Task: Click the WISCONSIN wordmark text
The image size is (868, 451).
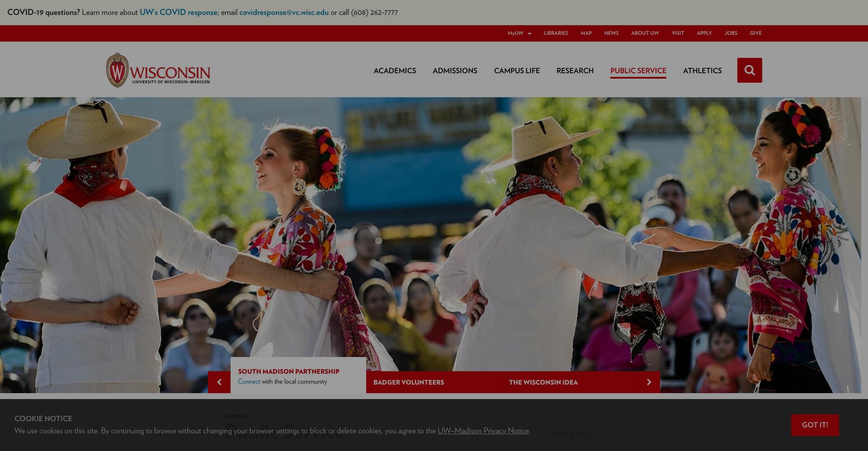Action: [170, 72]
